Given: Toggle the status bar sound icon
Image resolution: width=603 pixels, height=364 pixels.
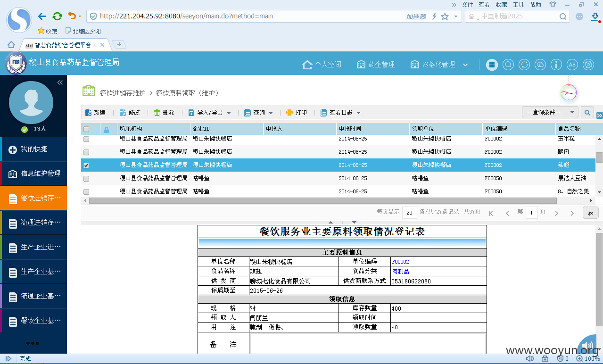Looking at the screenshot, I should click(x=529, y=359).
